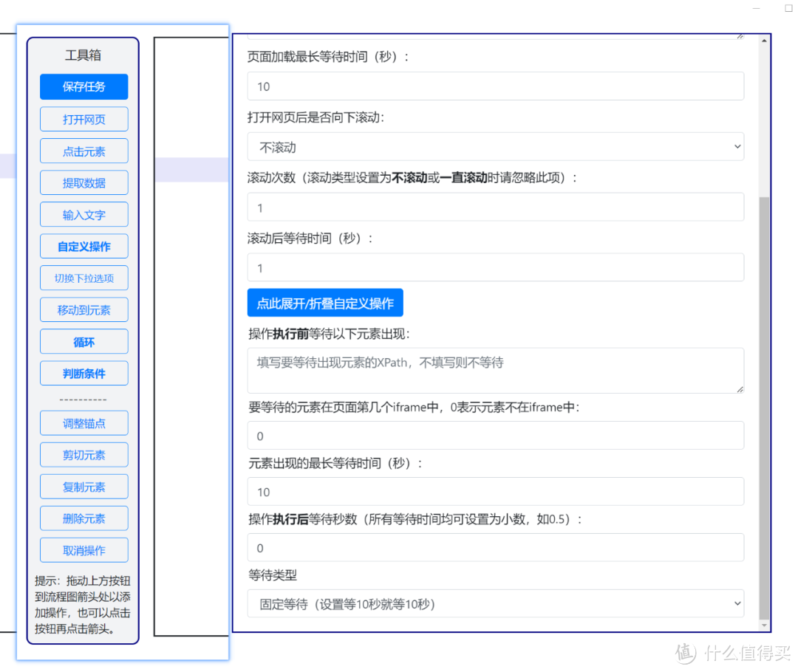Click the 操作执行后等待秒数 input field
This screenshot has height=672, width=798.
coord(496,548)
